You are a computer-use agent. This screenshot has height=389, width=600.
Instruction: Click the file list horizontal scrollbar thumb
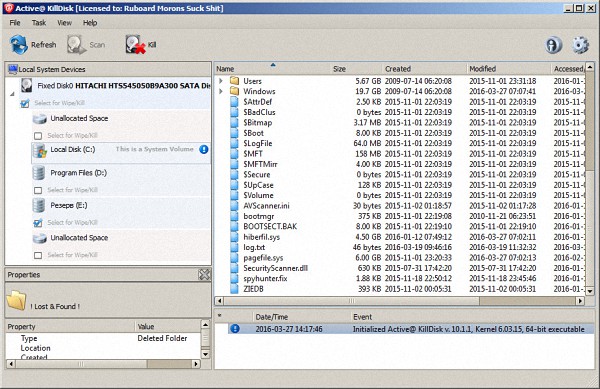[352, 301]
